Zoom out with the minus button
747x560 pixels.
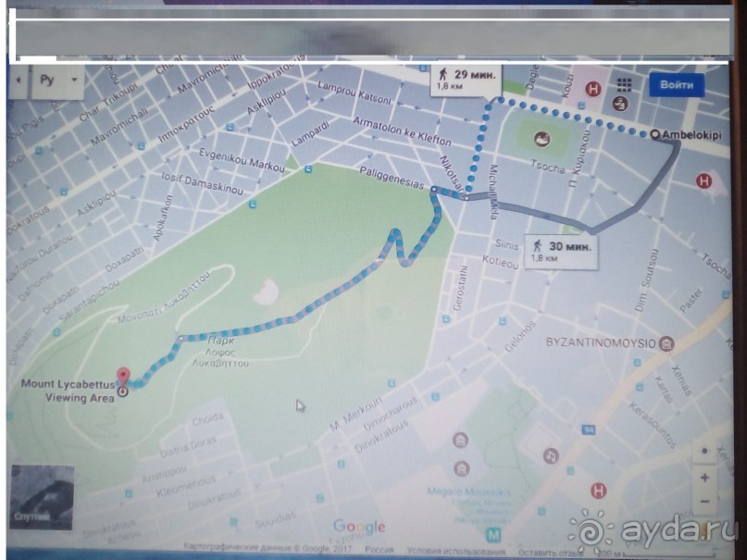coord(704,502)
